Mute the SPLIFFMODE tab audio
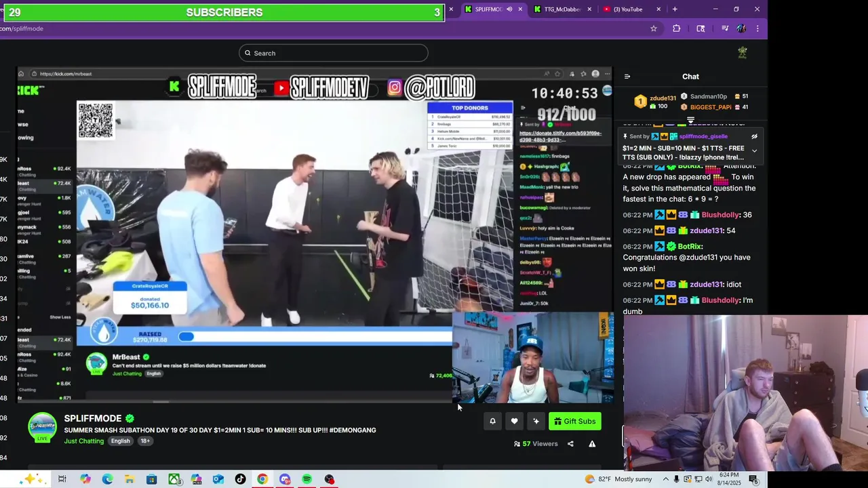 pos(509,9)
